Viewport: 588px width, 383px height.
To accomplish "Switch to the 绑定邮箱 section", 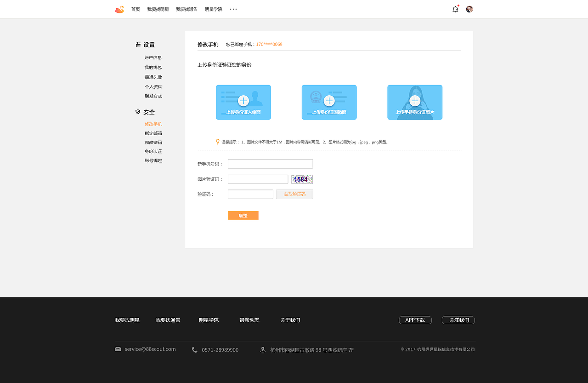I will pyautogui.click(x=153, y=133).
